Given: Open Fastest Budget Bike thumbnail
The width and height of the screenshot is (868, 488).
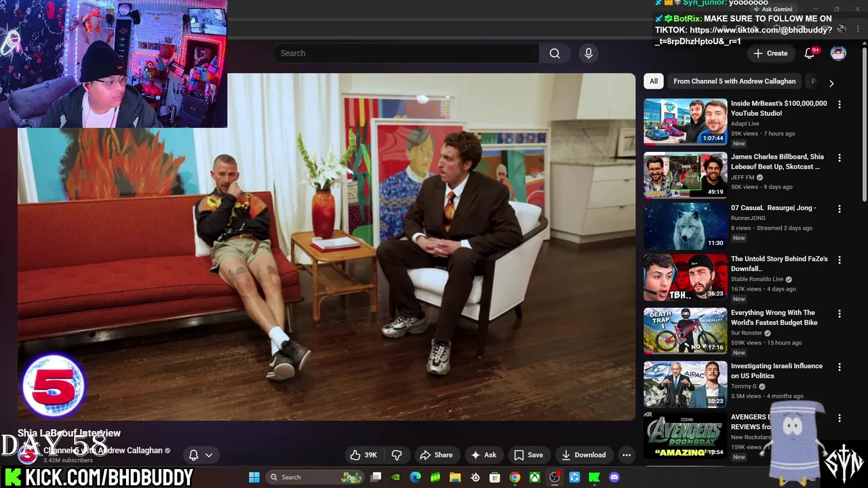Looking at the screenshot, I should (x=686, y=331).
